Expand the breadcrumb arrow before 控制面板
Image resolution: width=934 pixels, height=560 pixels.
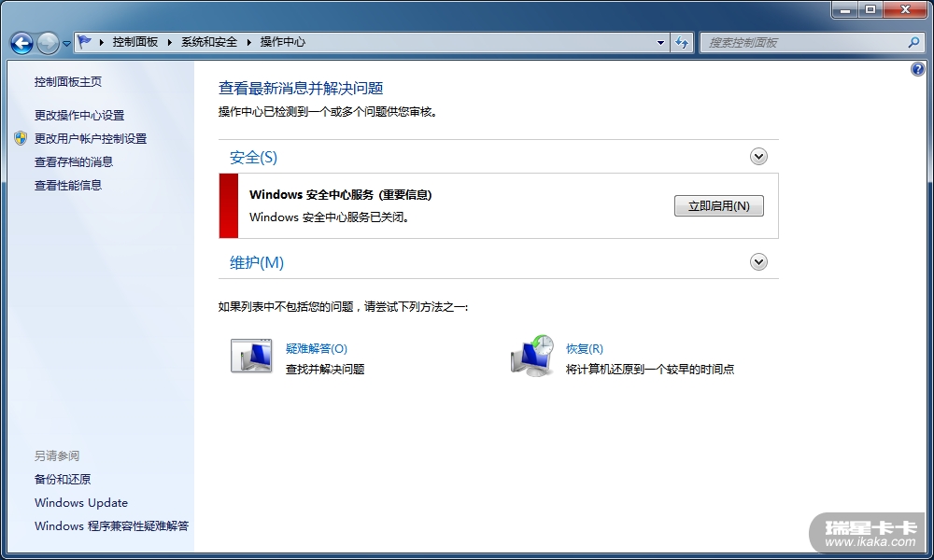tap(101, 42)
